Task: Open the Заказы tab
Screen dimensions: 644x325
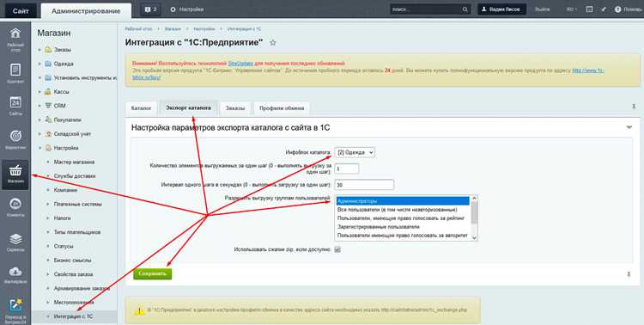Action: click(x=235, y=108)
